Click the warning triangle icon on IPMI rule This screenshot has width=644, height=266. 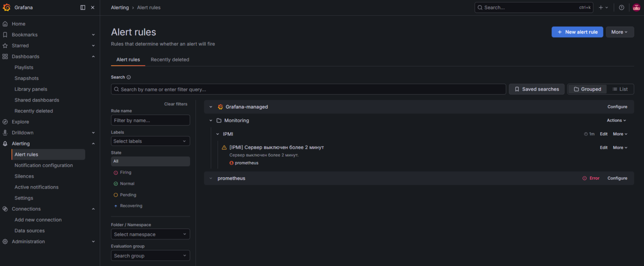[x=224, y=148]
